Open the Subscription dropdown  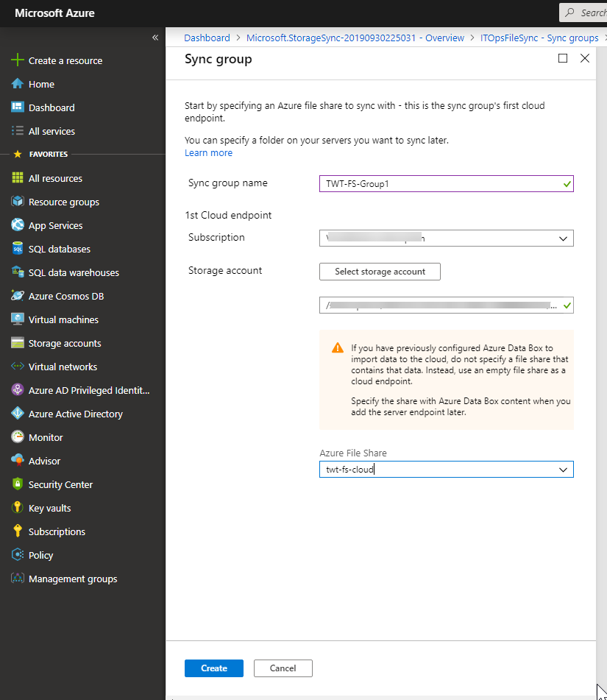pos(447,238)
